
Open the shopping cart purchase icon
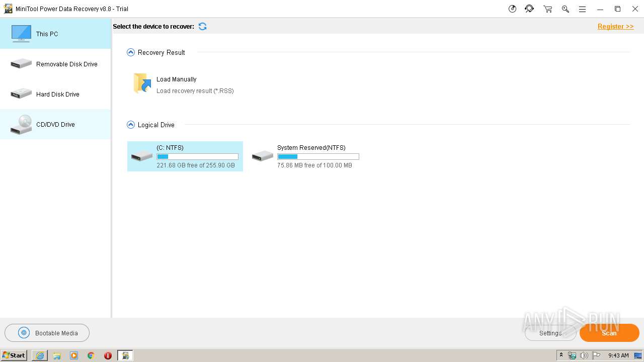point(547,9)
